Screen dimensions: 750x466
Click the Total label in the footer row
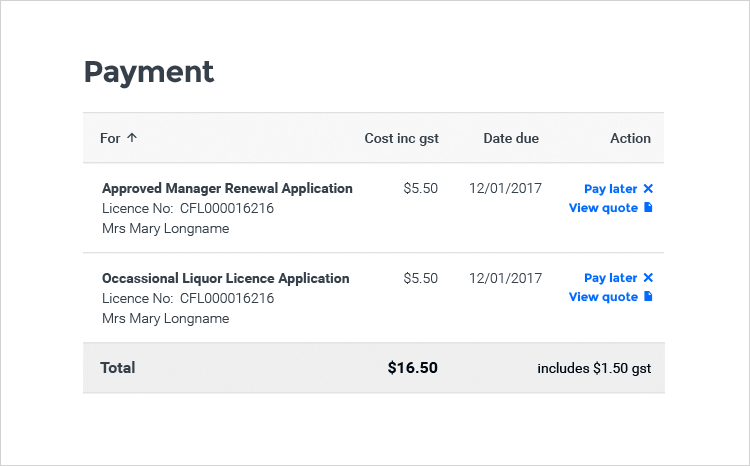118,368
